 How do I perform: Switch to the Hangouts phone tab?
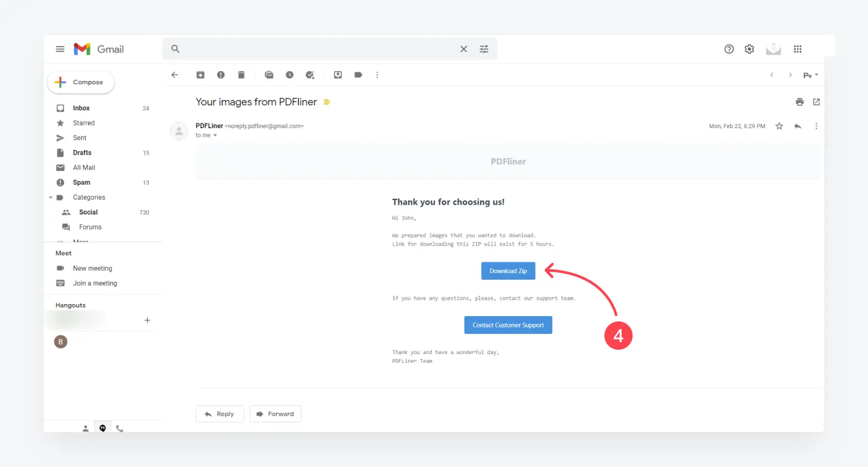point(119,428)
